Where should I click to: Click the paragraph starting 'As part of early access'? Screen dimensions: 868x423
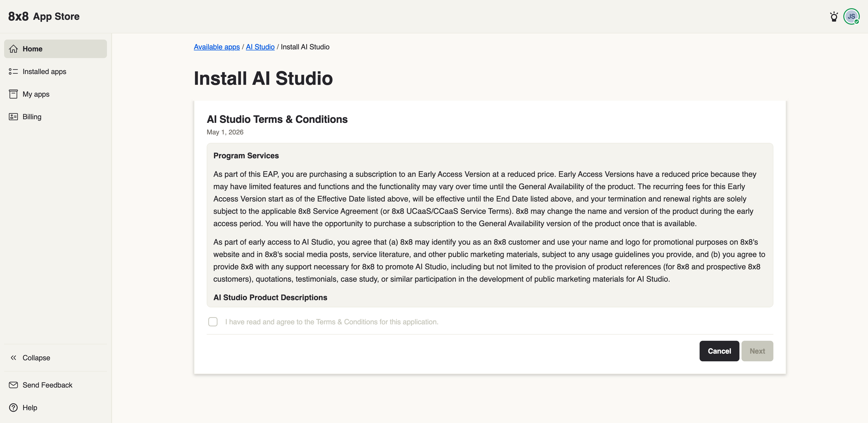pyautogui.click(x=489, y=260)
